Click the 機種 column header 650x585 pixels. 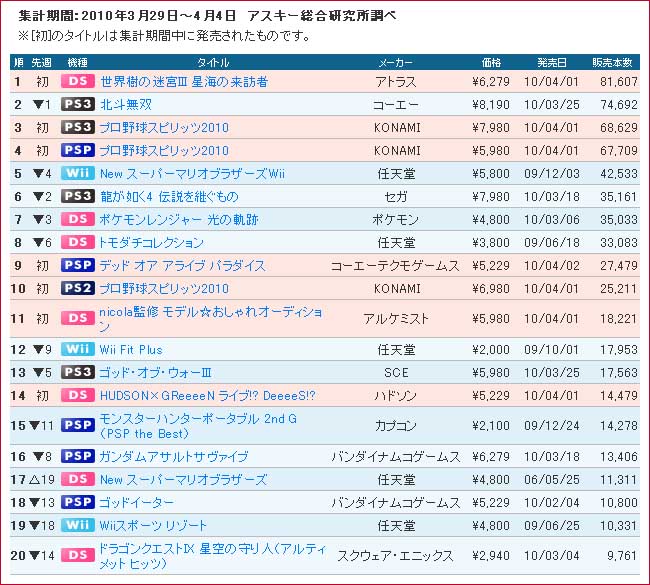point(78,63)
